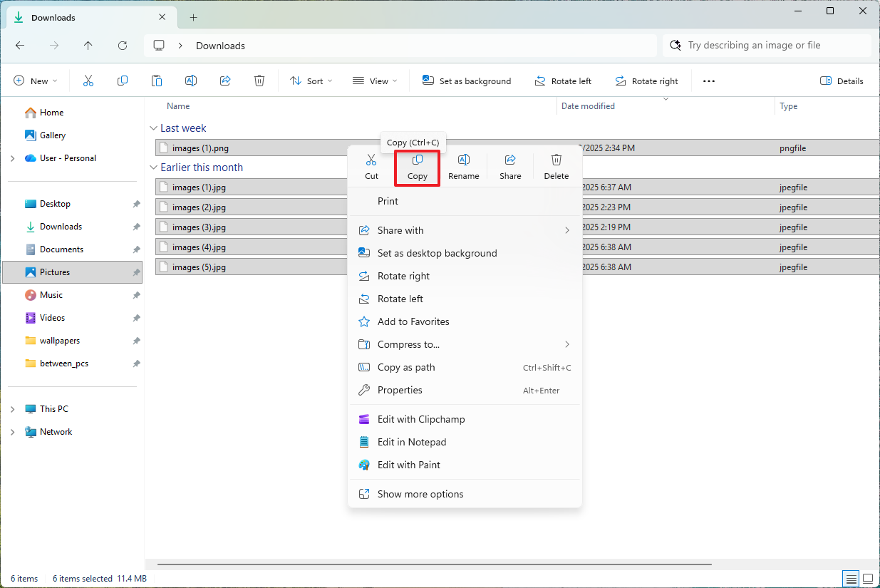Switch to thumbnail view using bottom-right toggle

click(x=868, y=578)
